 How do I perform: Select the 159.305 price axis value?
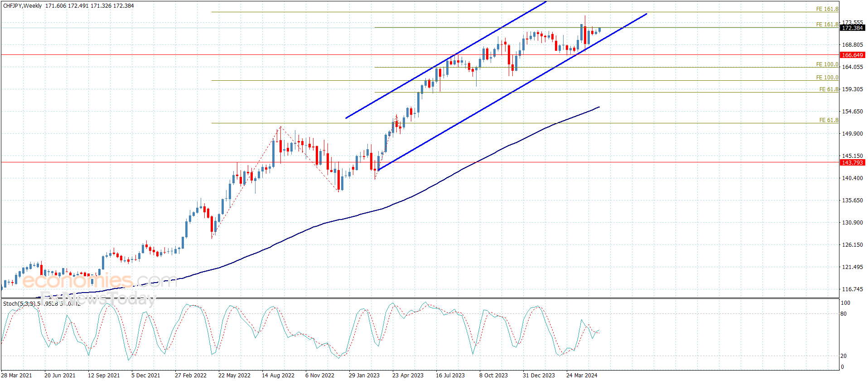pos(852,89)
